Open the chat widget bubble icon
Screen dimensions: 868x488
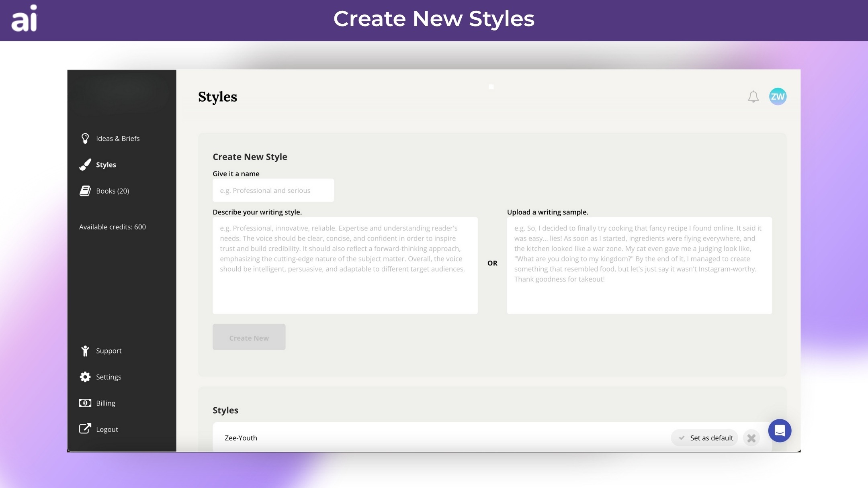coord(780,431)
